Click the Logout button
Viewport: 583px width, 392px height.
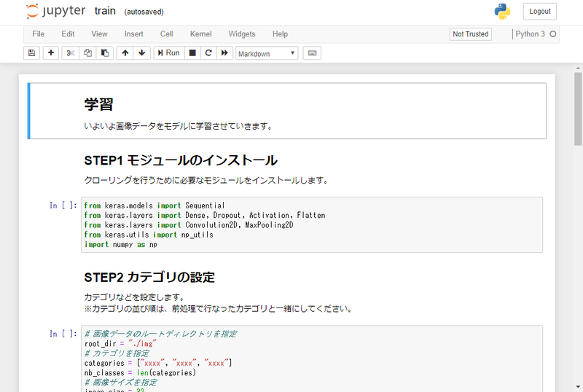540,12
